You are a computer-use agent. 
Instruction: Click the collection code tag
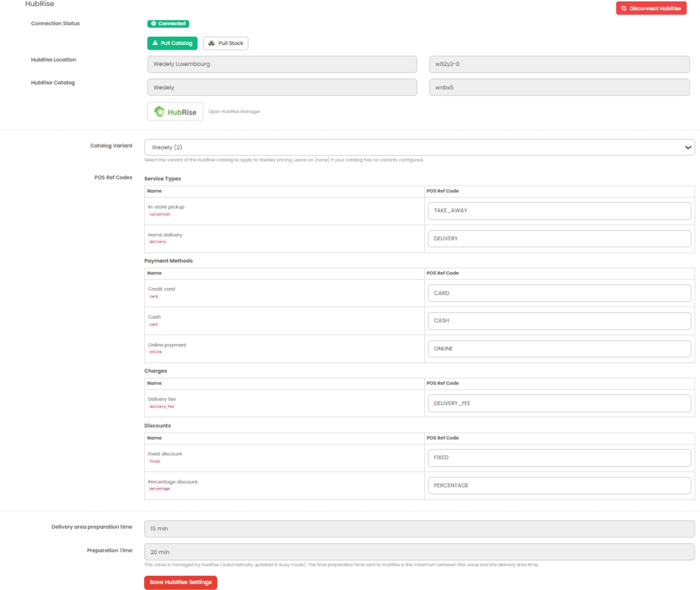tap(159, 214)
